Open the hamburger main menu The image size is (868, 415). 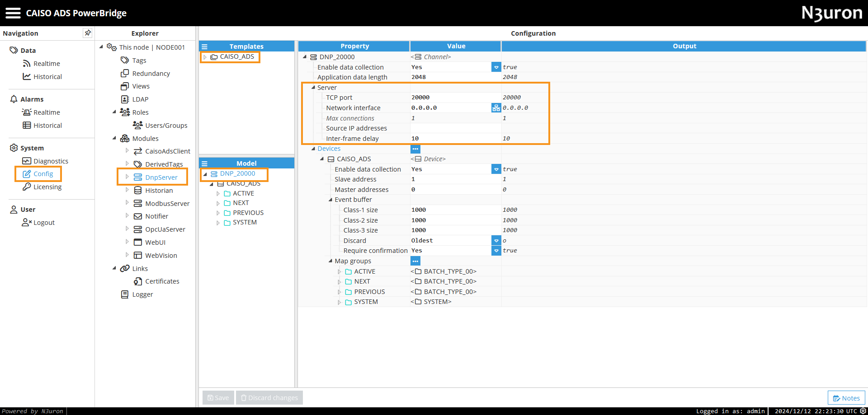13,13
